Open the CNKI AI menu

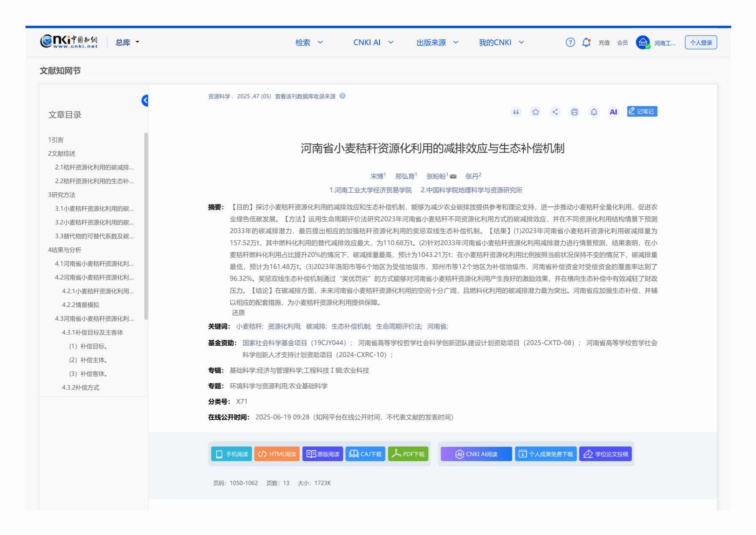(x=373, y=43)
